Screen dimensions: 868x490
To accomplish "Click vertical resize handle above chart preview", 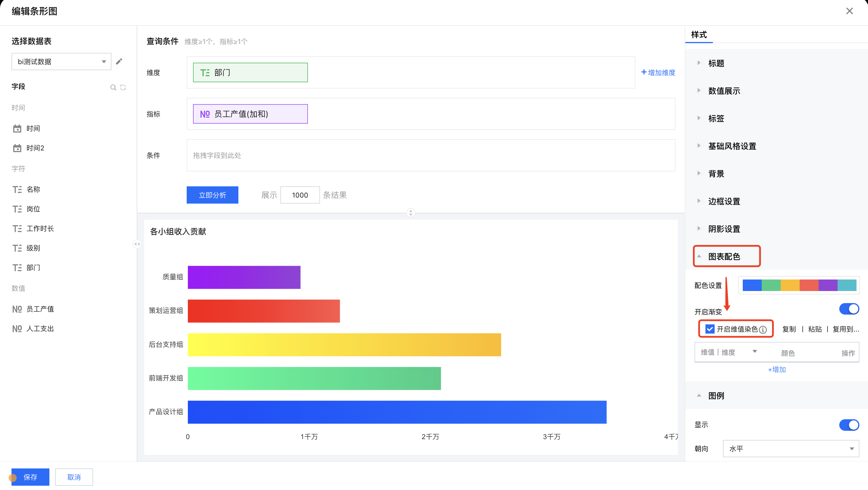I will [x=410, y=213].
